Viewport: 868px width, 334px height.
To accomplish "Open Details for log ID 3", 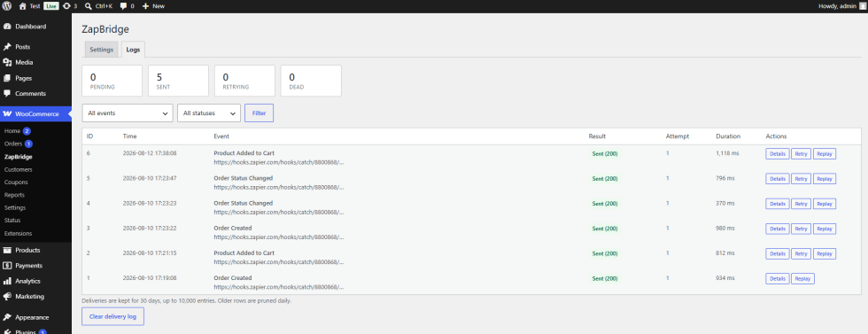I will coord(778,229).
